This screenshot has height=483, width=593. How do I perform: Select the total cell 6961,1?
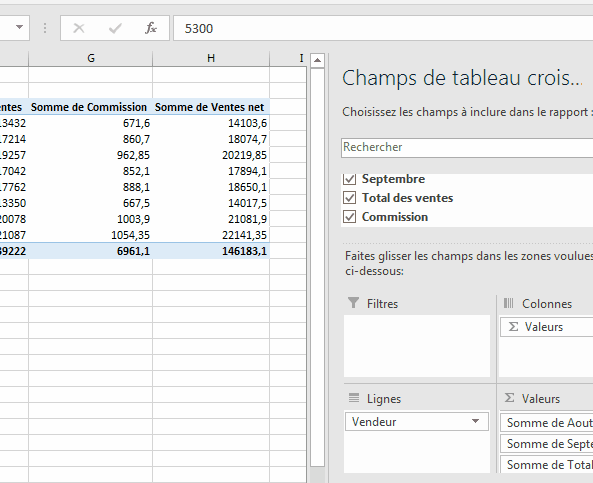(x=90, y=251)
